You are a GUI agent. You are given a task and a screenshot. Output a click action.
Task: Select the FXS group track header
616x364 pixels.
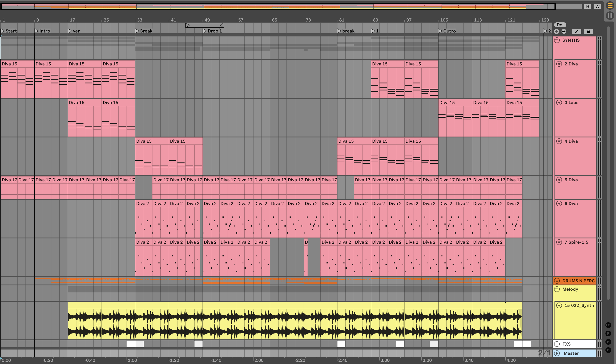tap(566, 344)
